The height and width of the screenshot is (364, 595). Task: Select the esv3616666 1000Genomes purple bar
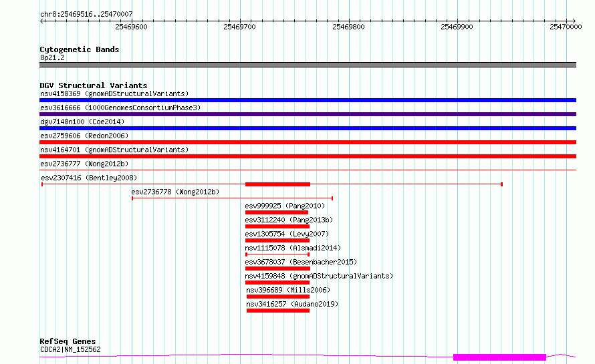coord(308,114)
